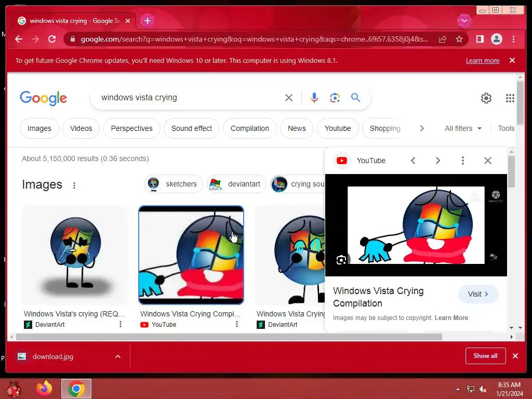Dismiss the Chrome update warning bar
532x399 pixels.
tap(512, 60)
